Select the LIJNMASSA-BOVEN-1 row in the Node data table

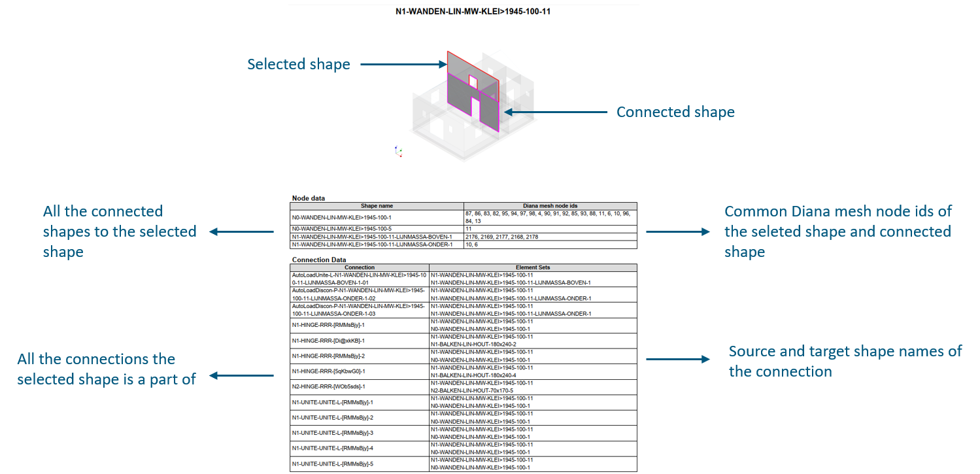(464, 237)
